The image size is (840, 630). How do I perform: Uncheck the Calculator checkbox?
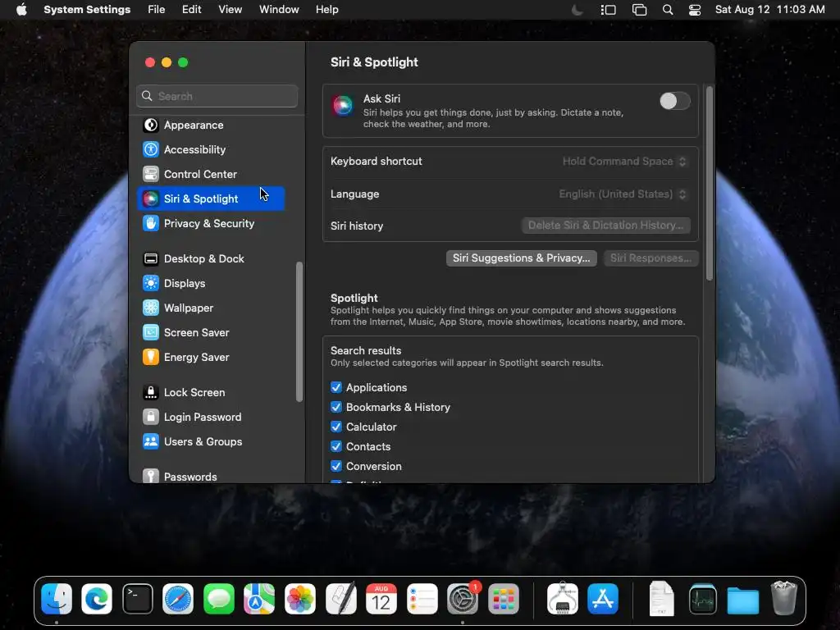pos(336,427)
